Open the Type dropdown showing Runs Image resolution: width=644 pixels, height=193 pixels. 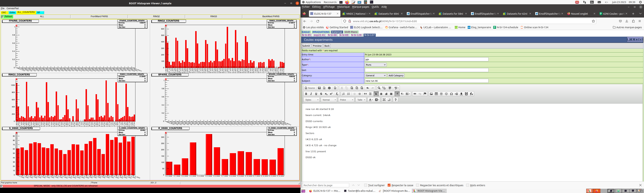(375, 65)
